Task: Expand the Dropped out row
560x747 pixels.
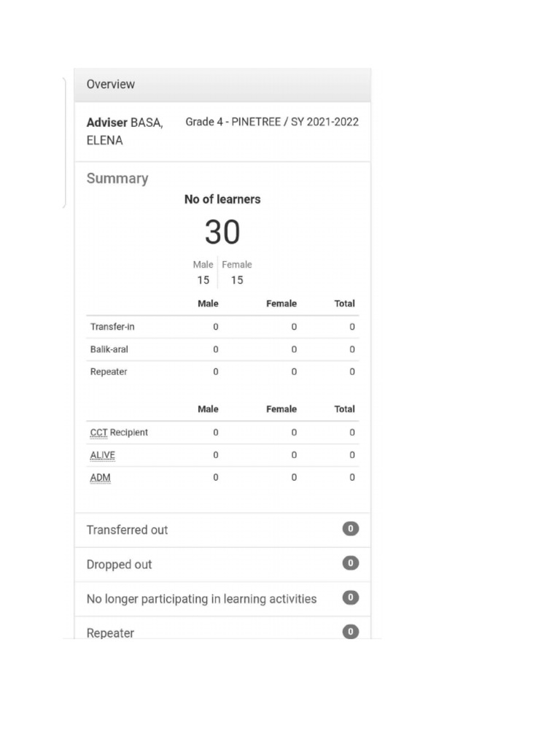Action: (120, 564)
